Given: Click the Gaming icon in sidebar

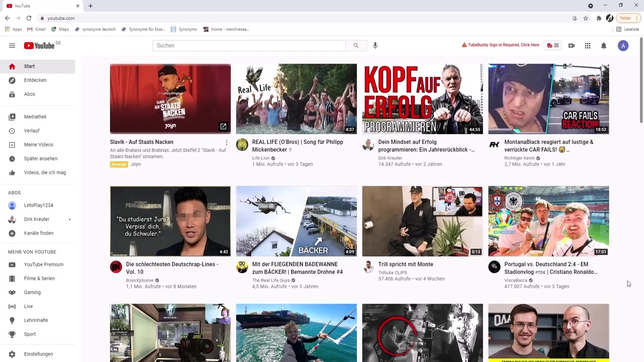Looking at the screenshot, I should 12,292.
